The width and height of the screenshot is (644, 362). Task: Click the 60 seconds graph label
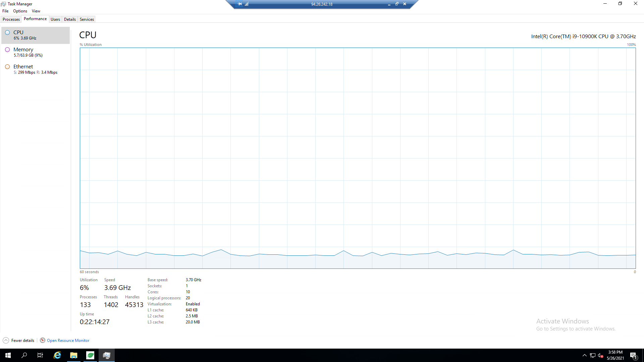click(89, 272)
